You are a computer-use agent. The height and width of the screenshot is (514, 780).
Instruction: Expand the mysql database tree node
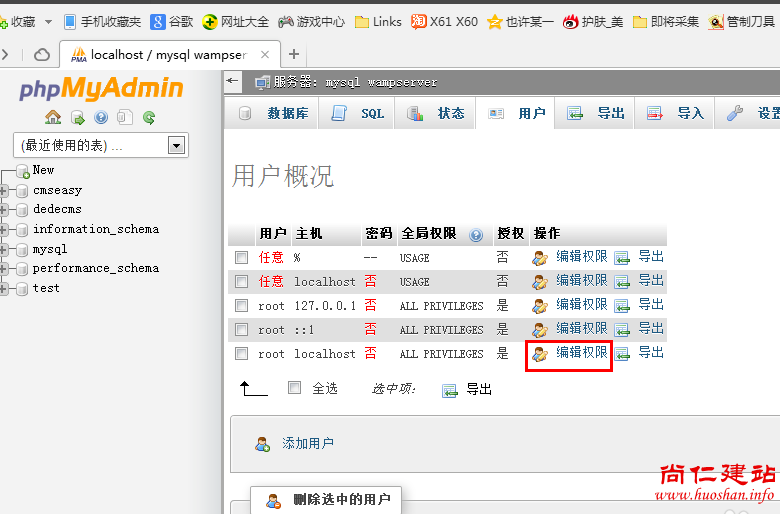5,249
